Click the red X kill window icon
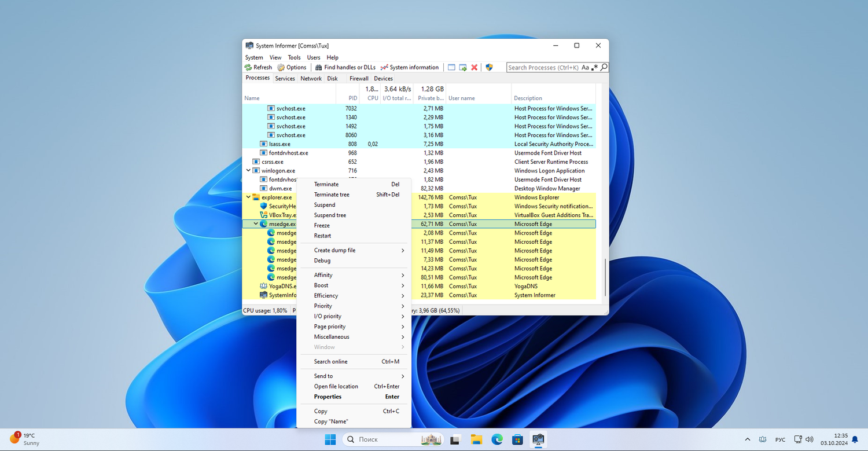Viewport: 868px width, 451px height. click(475, 67)
